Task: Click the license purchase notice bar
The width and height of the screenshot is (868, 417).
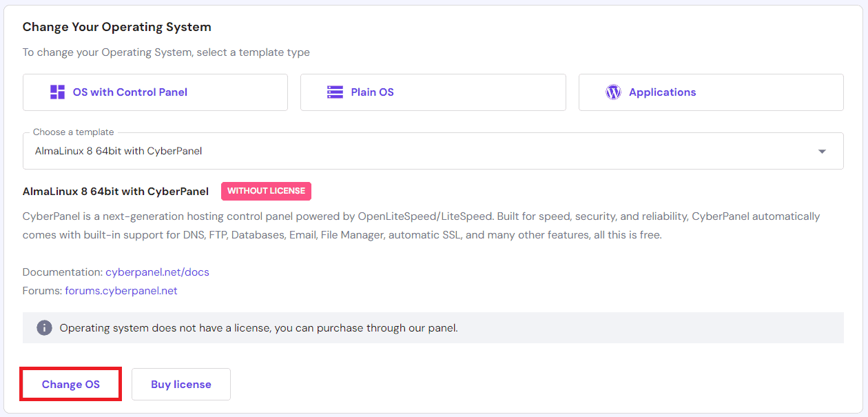Action: pyautogui.click(x=433, y=327)
